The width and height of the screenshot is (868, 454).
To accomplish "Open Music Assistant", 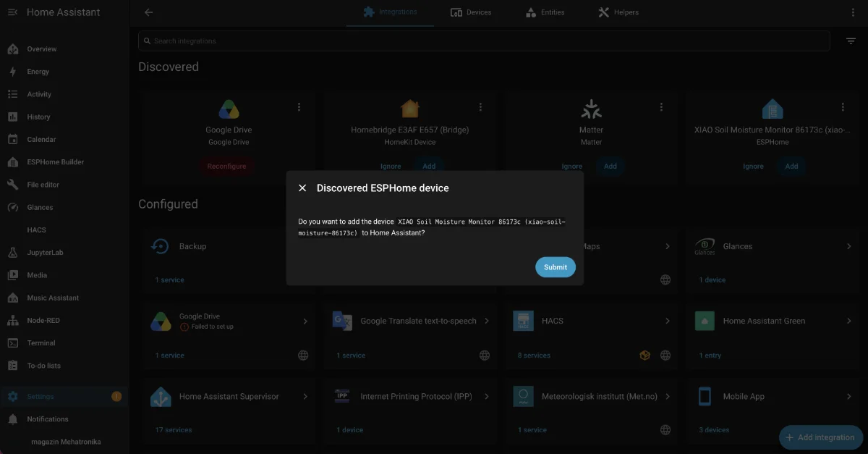I will click(x=64, y=298).
